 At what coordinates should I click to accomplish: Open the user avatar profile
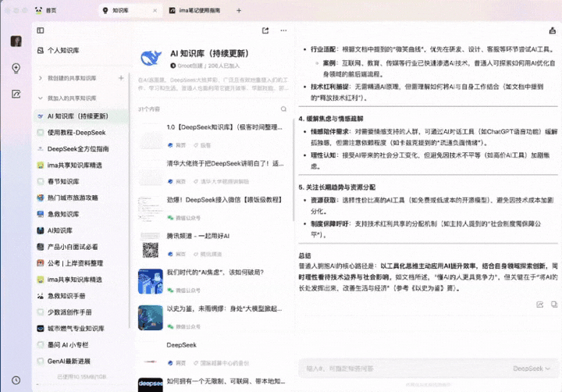[16, 41]
